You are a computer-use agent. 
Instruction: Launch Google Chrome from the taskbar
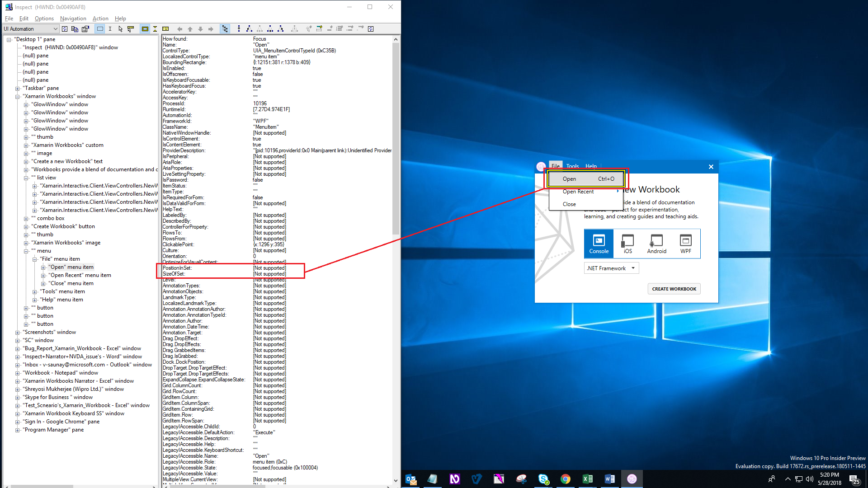tap(566, 479)
